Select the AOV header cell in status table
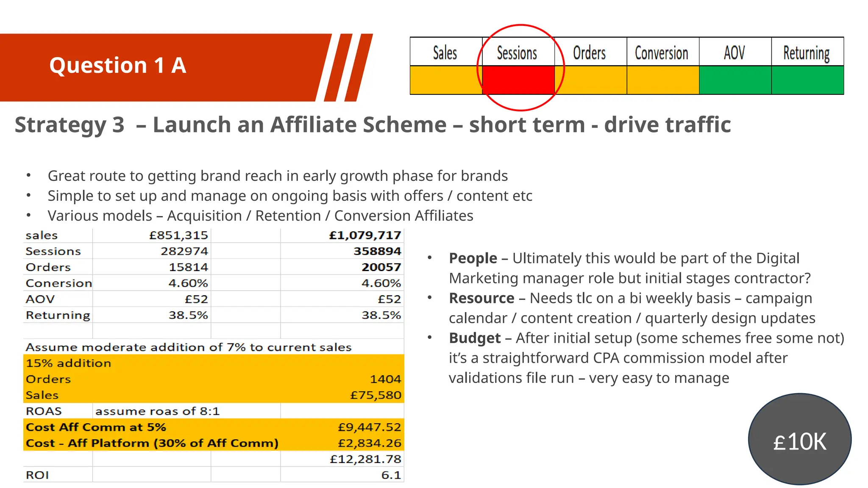This screenshot has height=488, width=868. pos(735,52)
